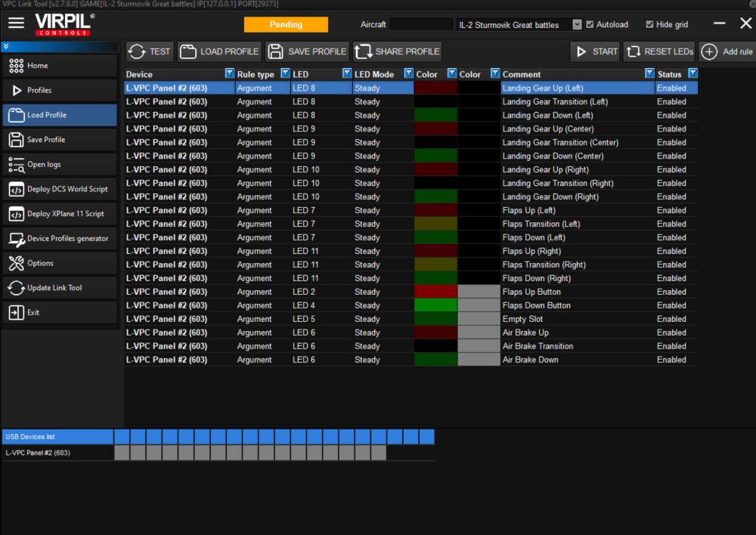Screen dimensions: 756x535
Task: Click the Aircraft name input field
Action: tap(420, 24)
